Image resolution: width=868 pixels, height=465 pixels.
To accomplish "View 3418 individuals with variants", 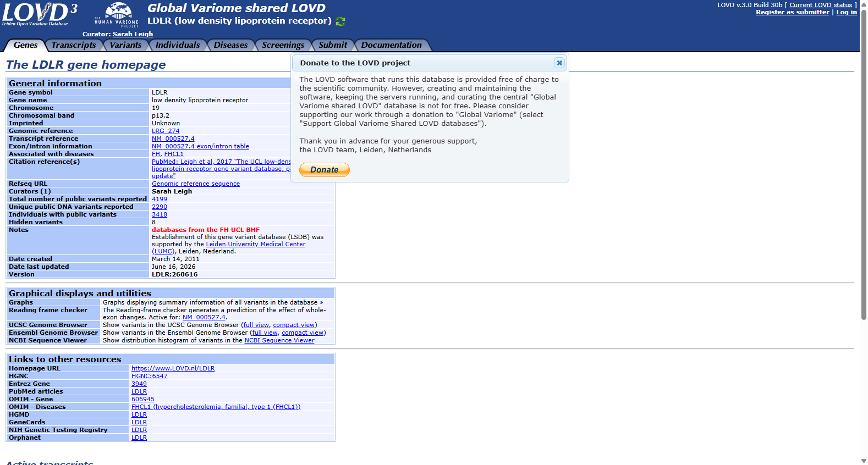I will [x=160, y=214].
